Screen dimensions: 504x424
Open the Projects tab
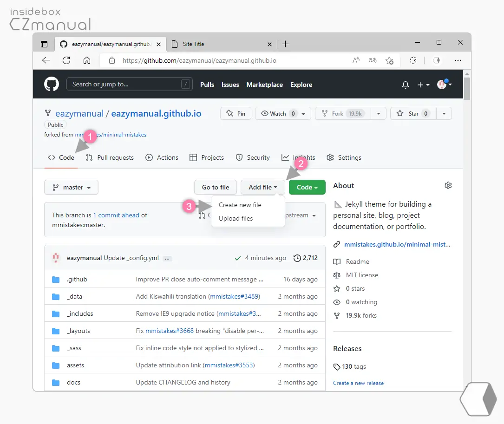click(x=207, y=157)
